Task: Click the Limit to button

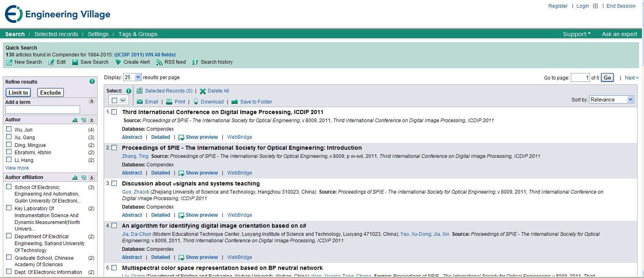Action: [x=18, y=93]
